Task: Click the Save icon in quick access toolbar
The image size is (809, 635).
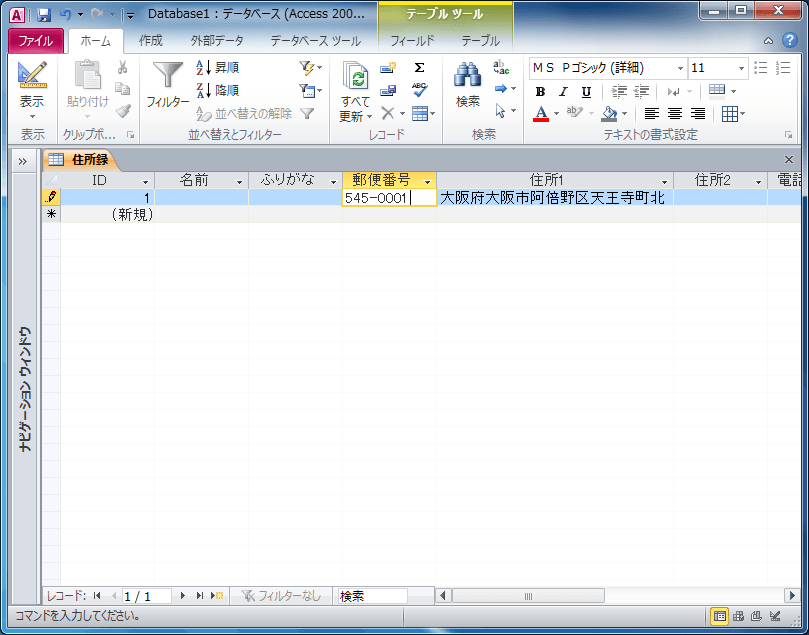Action: point(44,15)
